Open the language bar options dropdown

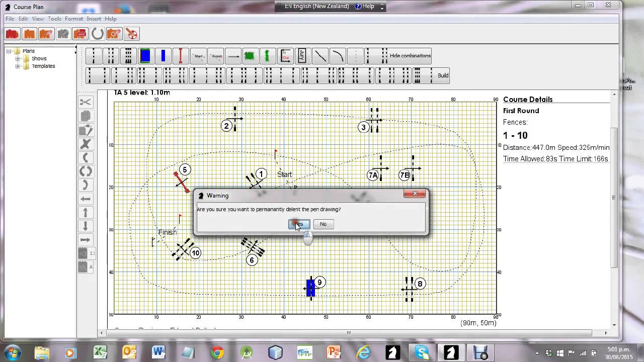point(382,7)
